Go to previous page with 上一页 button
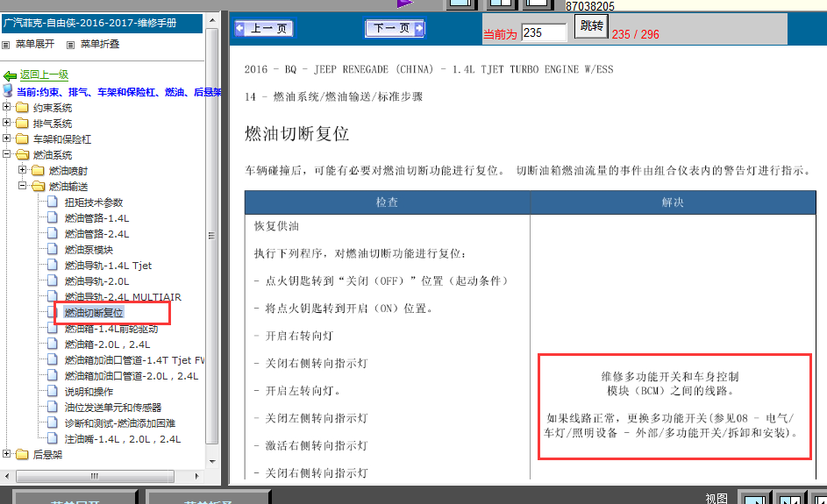The image size is (827, 504). pyautogui.click(x=265, y=28)
